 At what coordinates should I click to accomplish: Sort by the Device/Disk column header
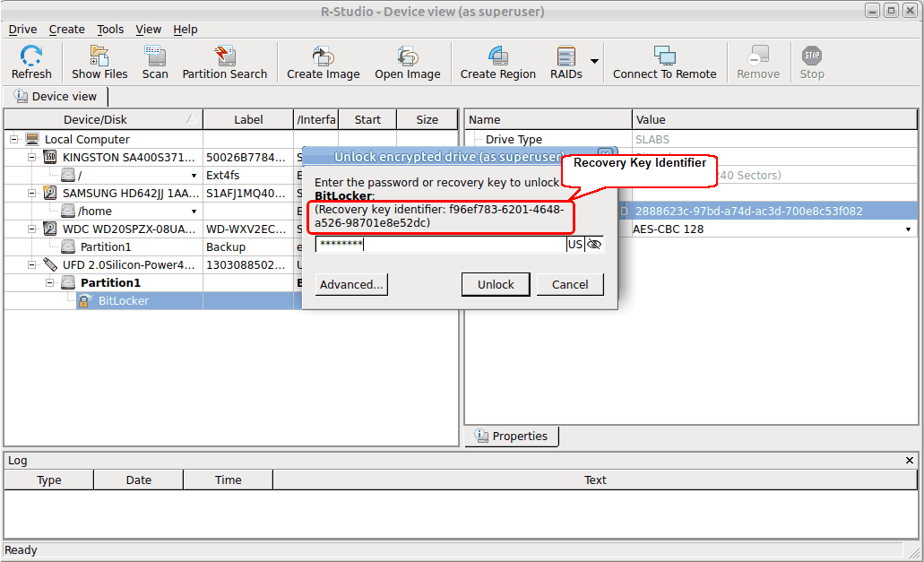click(x=103, y=119)
